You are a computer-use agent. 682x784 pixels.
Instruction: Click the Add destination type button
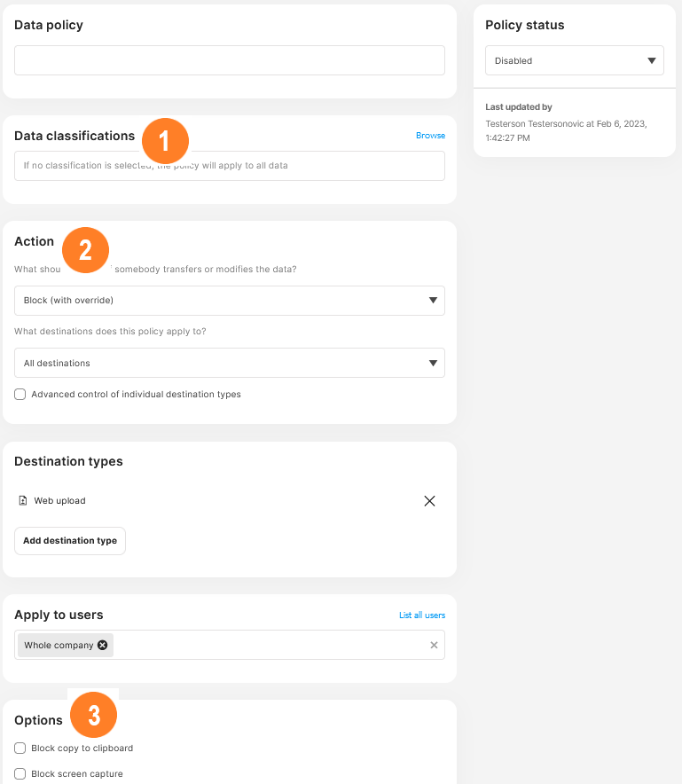click(x=70, y=541)
